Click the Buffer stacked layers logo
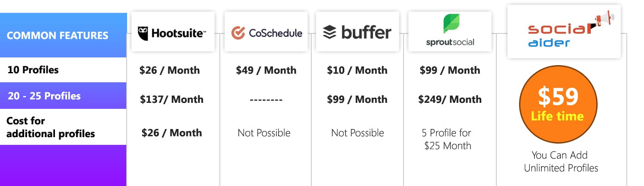The width and height of the screenshot is (644, 186). (x=329, y=32)
